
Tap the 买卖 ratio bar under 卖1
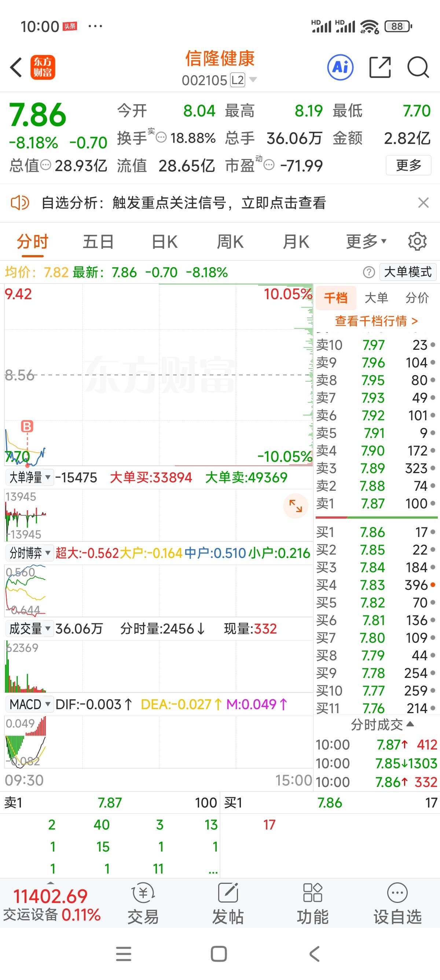[x=376, y=518]
